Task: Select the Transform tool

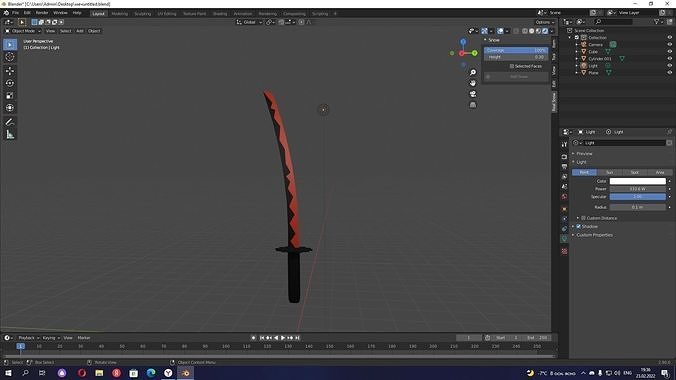Action: pyautogui.click(x=10, y=108)
